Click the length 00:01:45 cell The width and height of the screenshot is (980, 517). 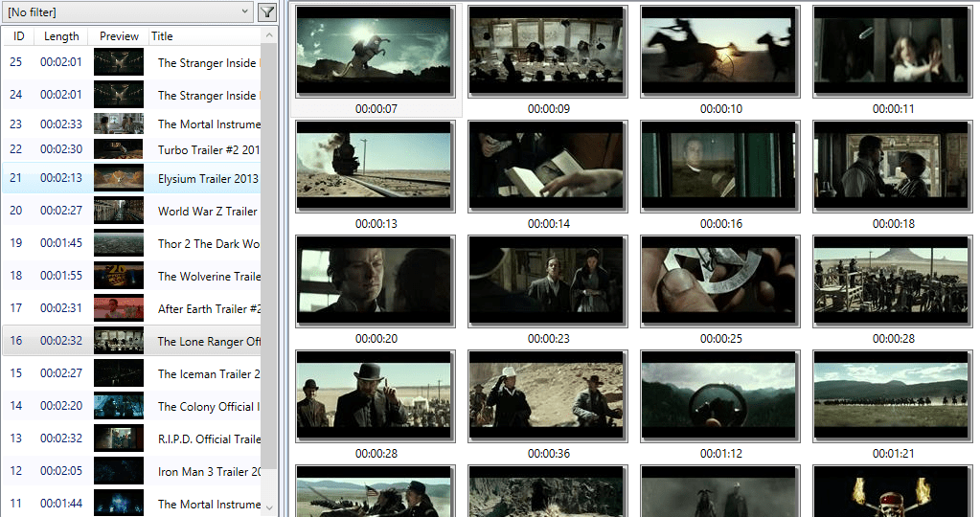[61, 243]
